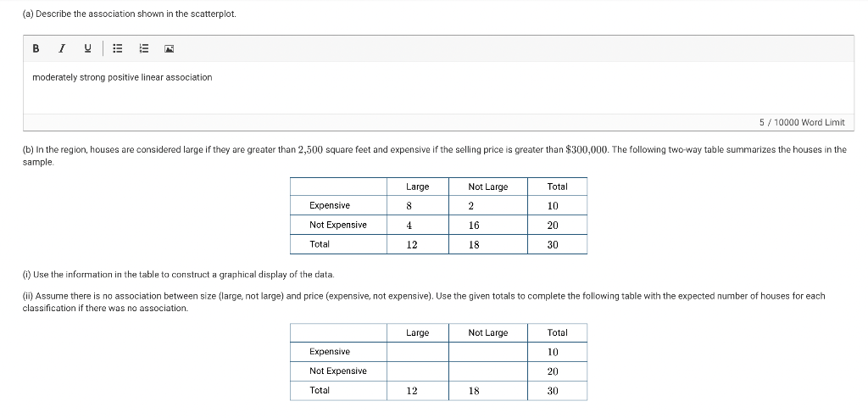Click the part (a) question prompt text
868x418 pixels.
[129, 14]
